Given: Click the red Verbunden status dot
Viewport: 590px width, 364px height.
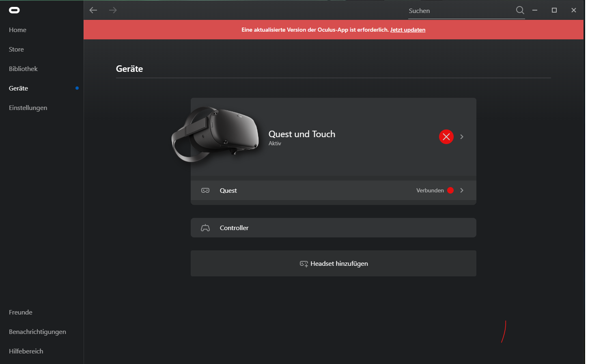Looking at the screenshot, I should pyautogui.click(x=450, y=190).
